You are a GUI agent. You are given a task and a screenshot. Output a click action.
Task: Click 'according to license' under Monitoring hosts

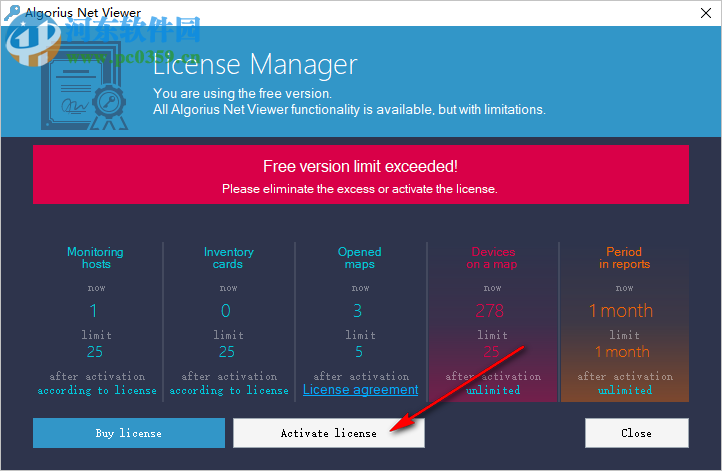(97, 390)
